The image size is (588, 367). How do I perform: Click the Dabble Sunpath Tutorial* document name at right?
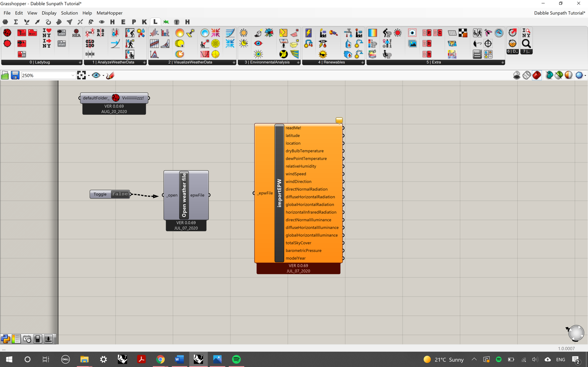560,13
